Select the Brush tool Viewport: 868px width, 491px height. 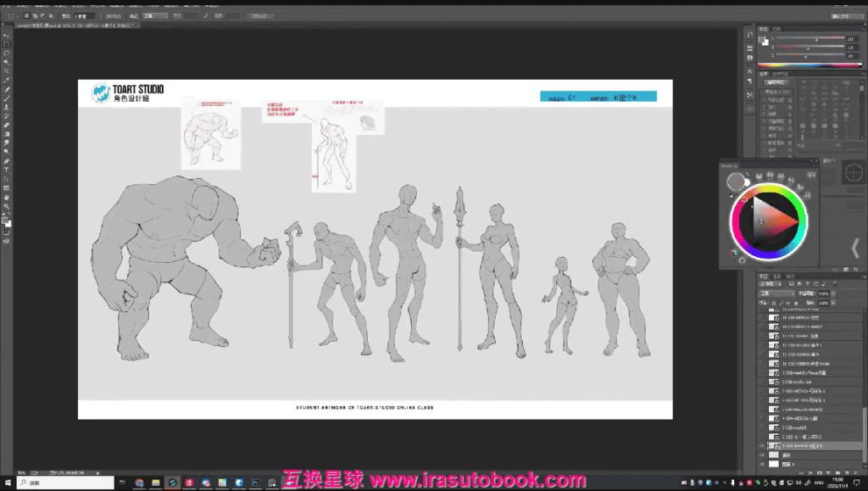pos(7,98)
